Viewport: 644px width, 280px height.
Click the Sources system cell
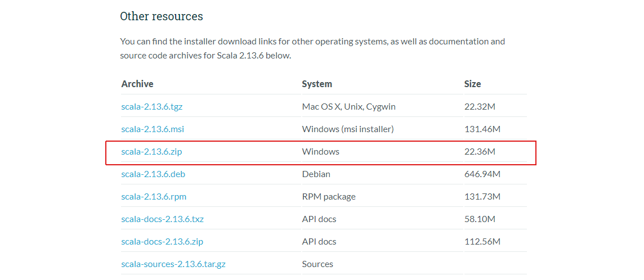(x=317, y=264)
